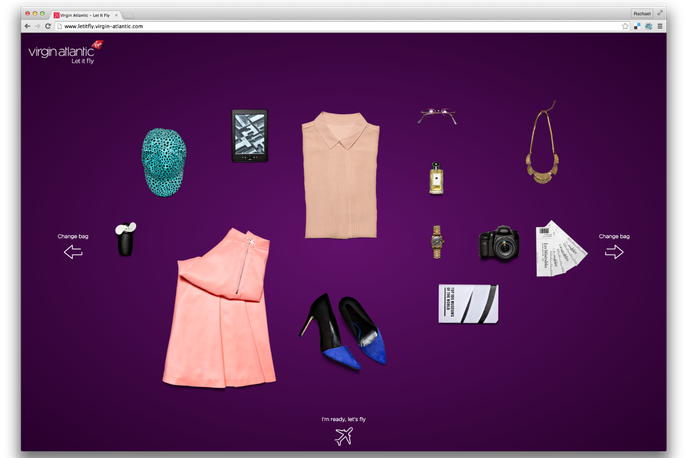Viewport: 687px width, 458px height.
Task: Click the left Change bag arrow
Action: click(x=73, y=252)
